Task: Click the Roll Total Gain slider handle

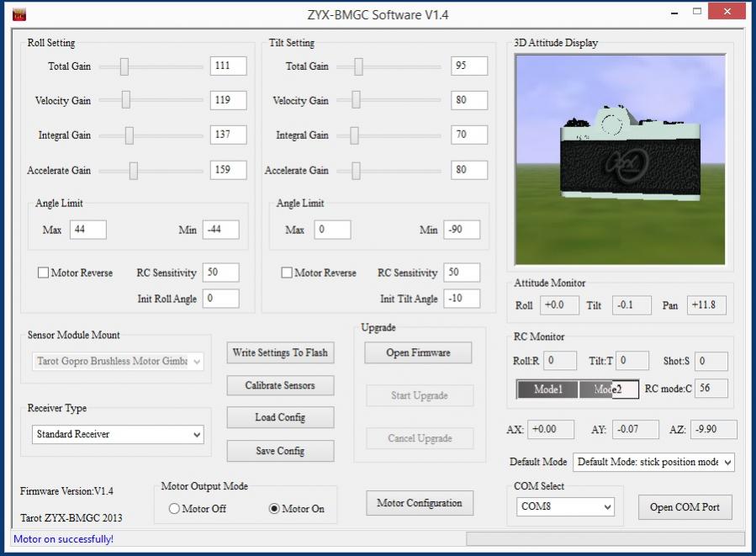Action: (x=124, y=66)
